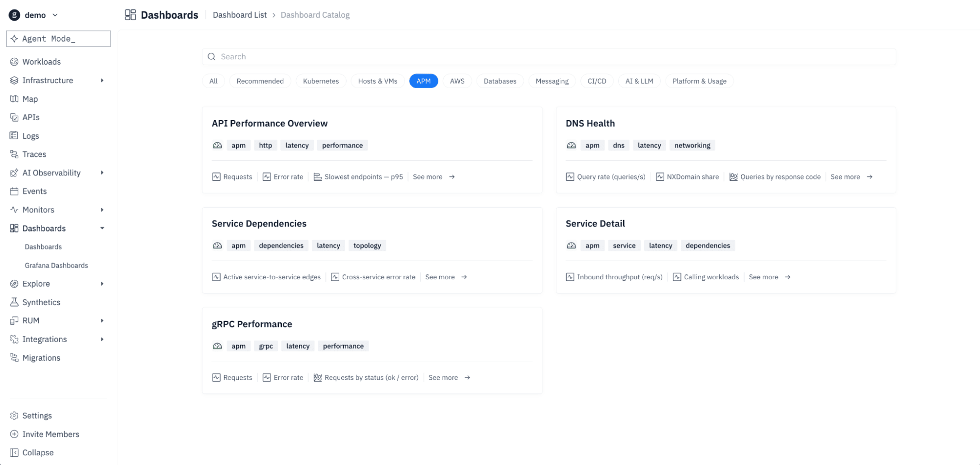Click See more on Service Dependencies card
The height and width of the screenshot is (465, 980).
click(446, 277)
